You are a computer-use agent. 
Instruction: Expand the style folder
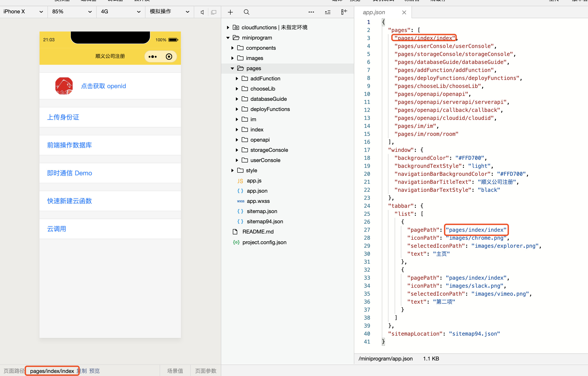pos(232,170)
